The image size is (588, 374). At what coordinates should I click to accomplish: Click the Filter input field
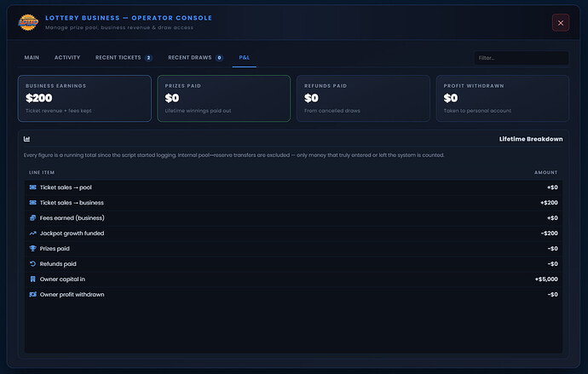522,58
